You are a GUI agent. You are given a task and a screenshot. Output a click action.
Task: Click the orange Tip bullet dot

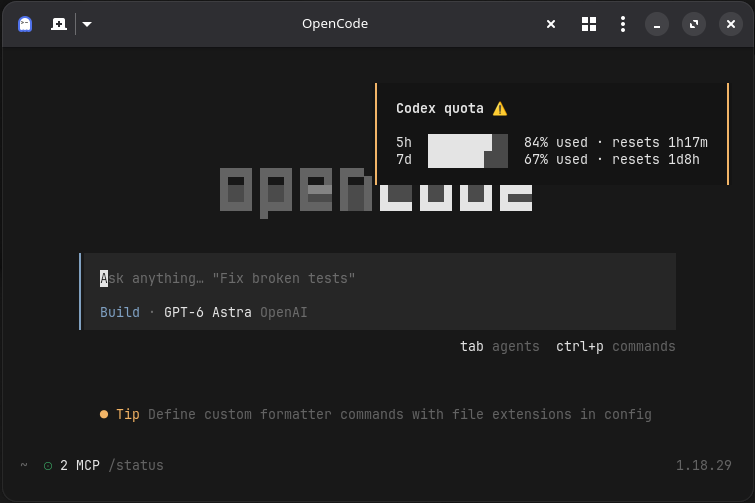pyautogui.click(x=104, y=414)
